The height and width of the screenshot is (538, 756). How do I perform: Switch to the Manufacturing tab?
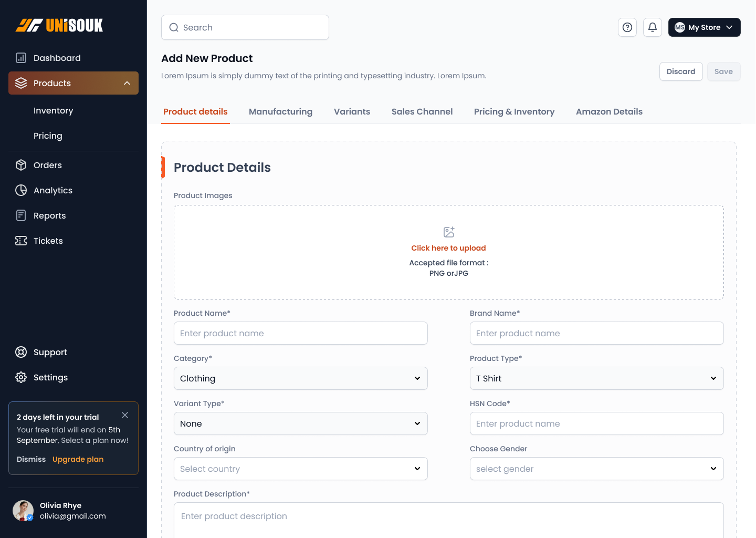(x=280, y=111)
